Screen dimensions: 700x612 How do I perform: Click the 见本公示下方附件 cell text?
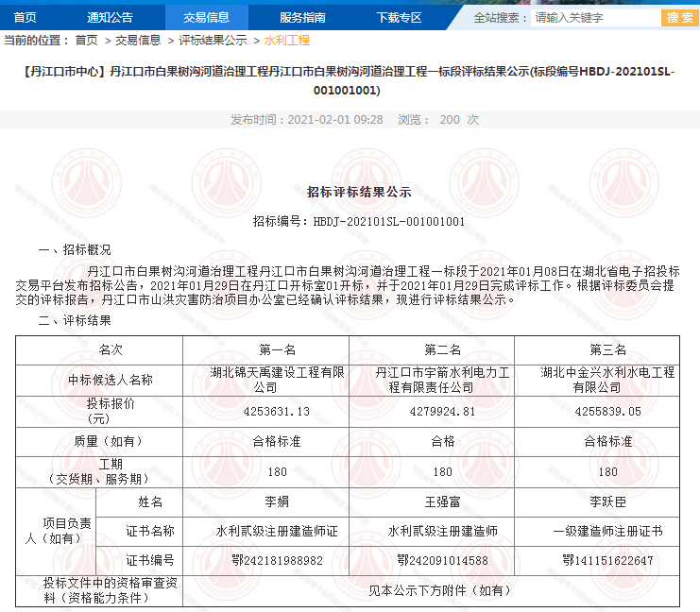tap(440, 590)
